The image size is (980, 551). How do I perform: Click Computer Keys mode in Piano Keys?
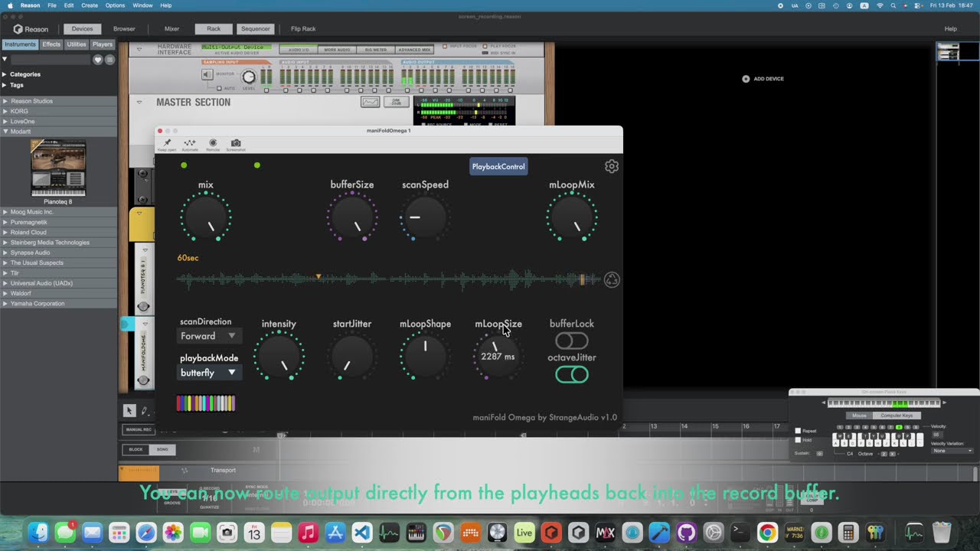point(897,416)
